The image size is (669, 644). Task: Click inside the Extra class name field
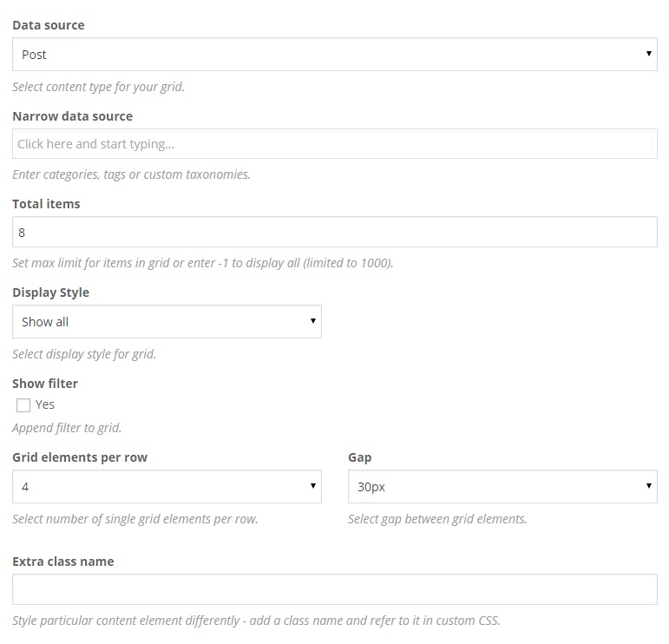coord(334,589)
